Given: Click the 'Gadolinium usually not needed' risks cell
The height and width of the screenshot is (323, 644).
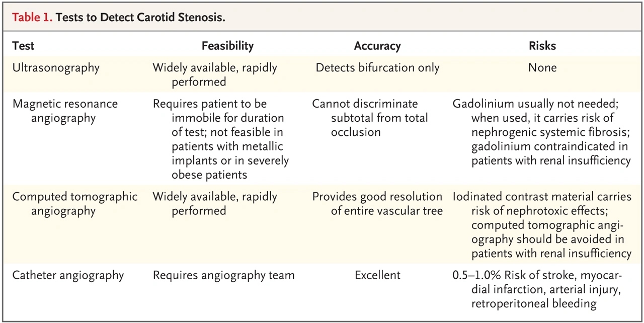Looking at the screenshot, I should coord(542,132).
